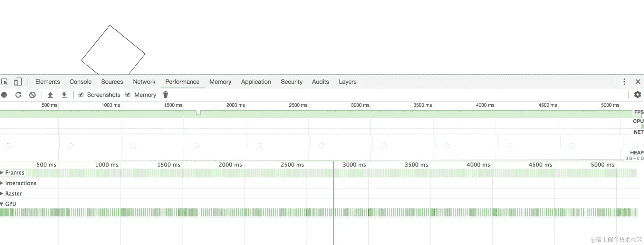
Task: Switch to the Elements tab
Action: [x=48, y=82]
